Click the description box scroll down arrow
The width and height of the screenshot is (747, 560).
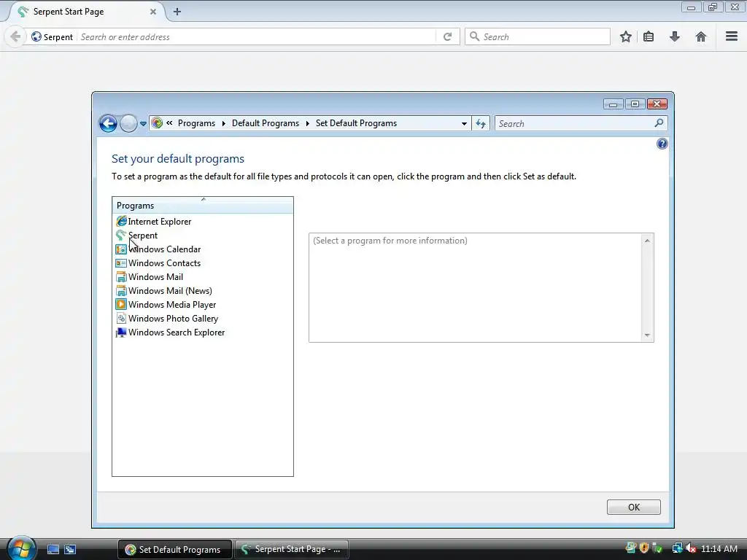tap(647, 335)
